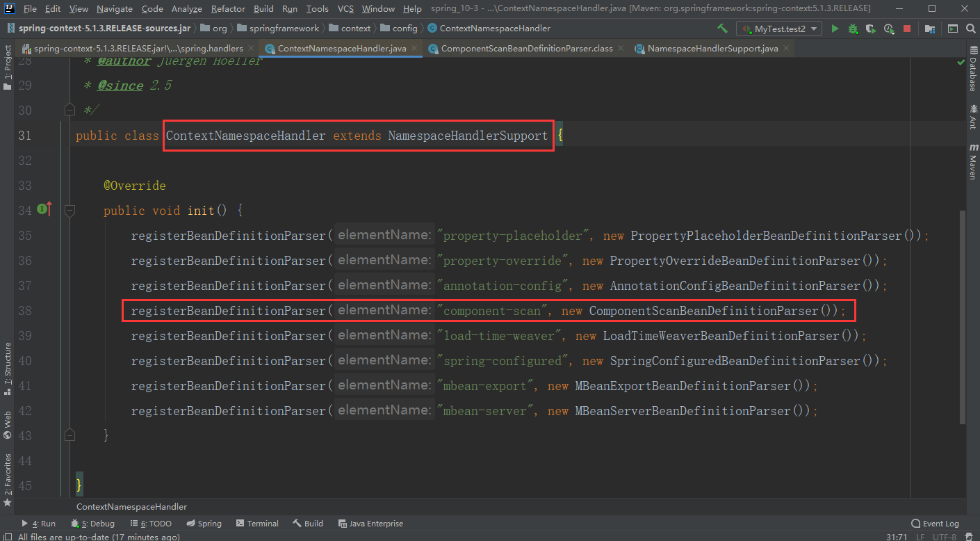Open the Terminal tool window

click(x=257, y=524)
